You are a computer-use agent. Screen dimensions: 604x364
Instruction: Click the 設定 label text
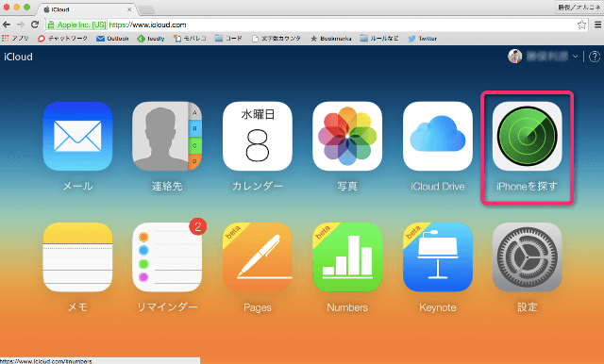click(x=527, y=307)
